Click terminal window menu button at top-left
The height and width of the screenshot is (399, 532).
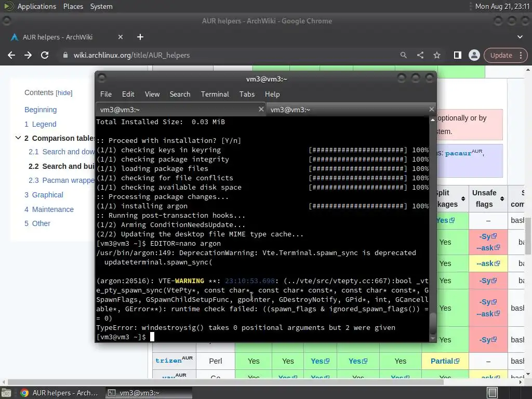[x=101, y=78]
